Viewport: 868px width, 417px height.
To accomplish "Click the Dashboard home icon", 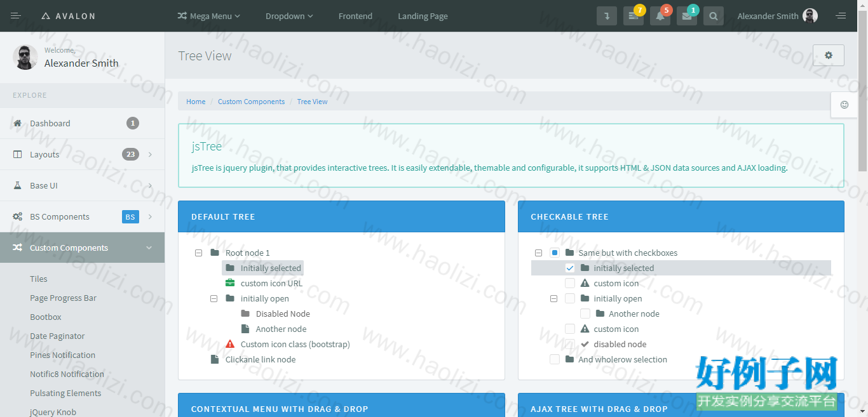I will click(18, 123).
